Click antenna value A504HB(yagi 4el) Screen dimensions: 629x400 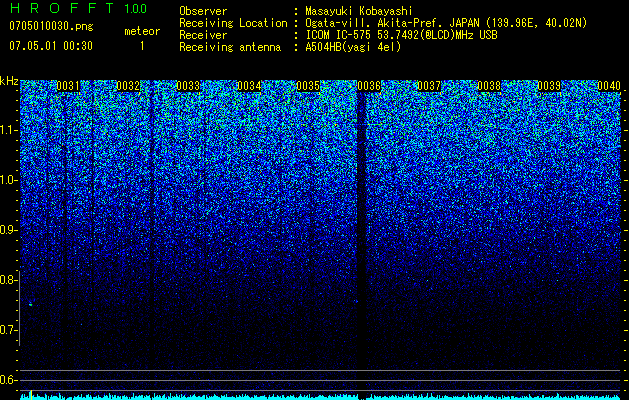tap(353, 47)
